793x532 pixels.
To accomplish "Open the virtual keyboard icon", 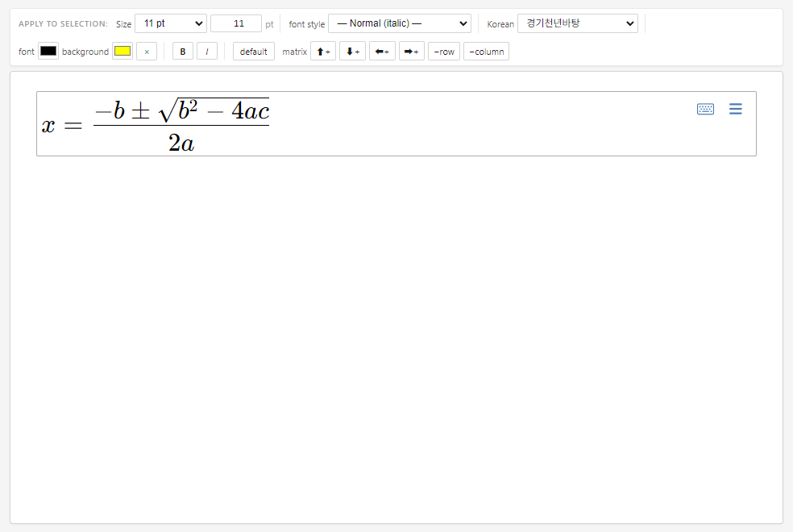I will (705, 109).
